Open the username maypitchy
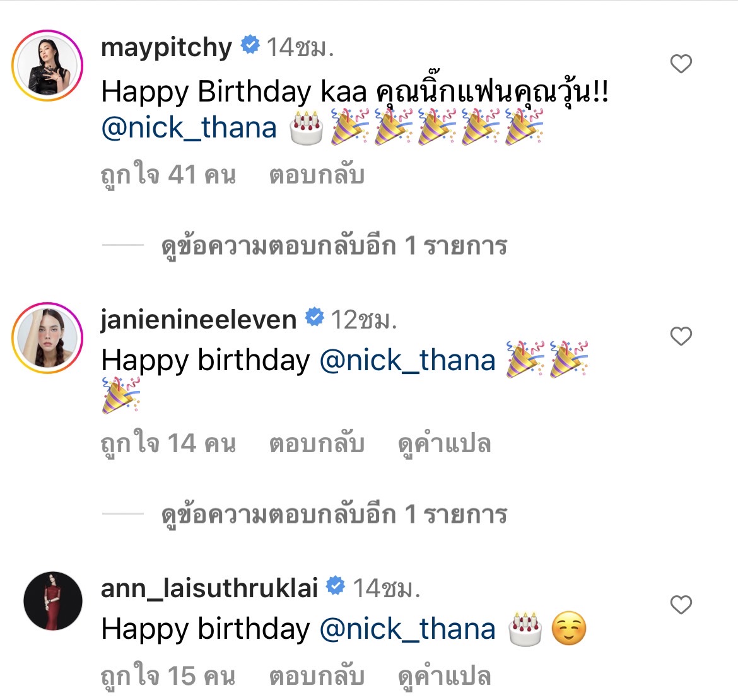The image size is (738, 700). click(167, 45)
